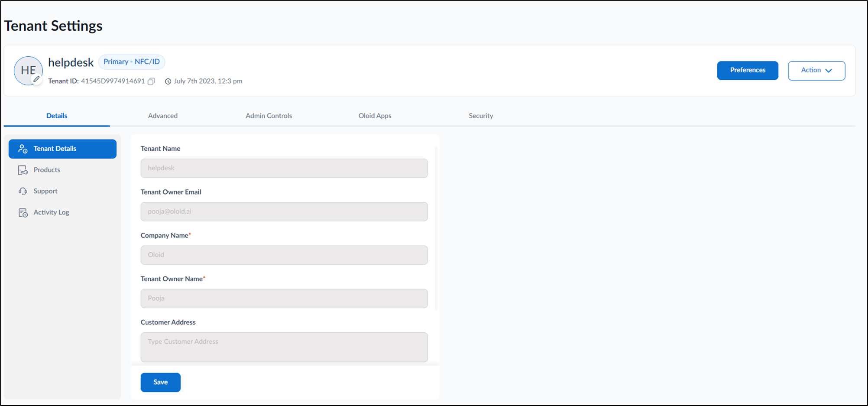This screenshot has width=868, height=406.
Task: Copy the Tenant ID with copy icon
Action: tap(151, 81)
